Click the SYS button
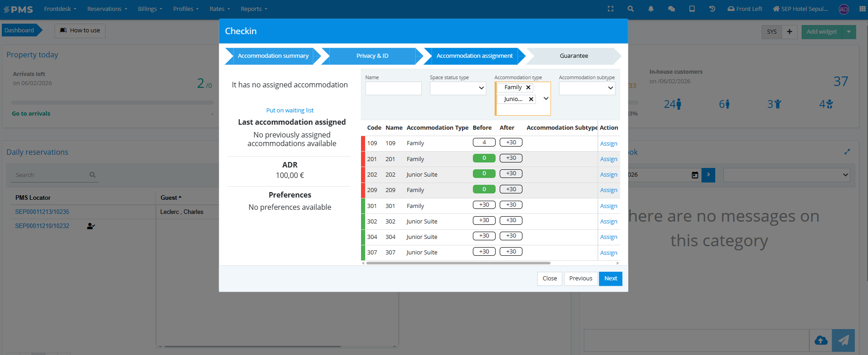This screenshot has width=868, height=355. click(772, 31)
